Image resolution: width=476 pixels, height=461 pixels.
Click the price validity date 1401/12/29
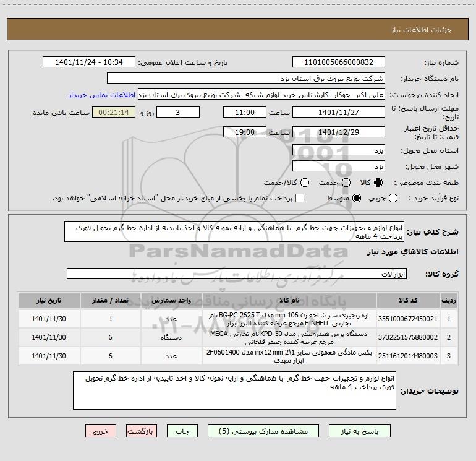point(339,132)
